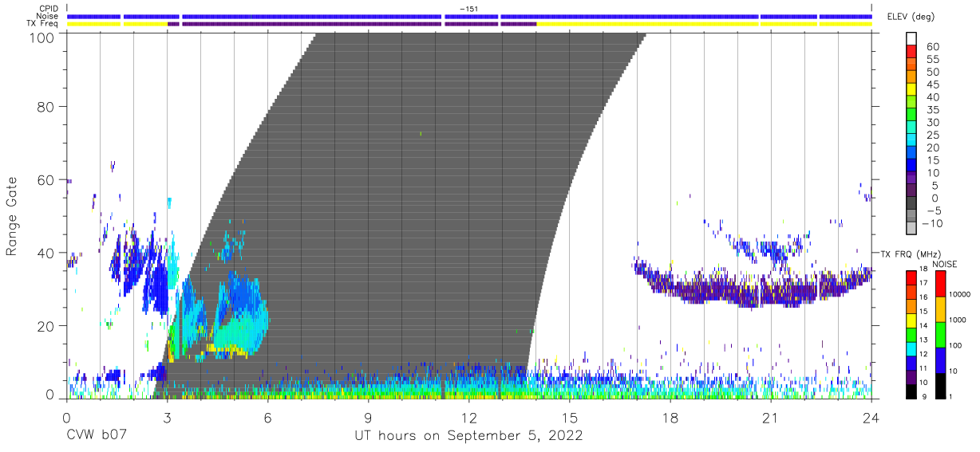Click the '3' hour tick on UT axis
The width and height of the screenshot is (980, 452).
[168, 416]
